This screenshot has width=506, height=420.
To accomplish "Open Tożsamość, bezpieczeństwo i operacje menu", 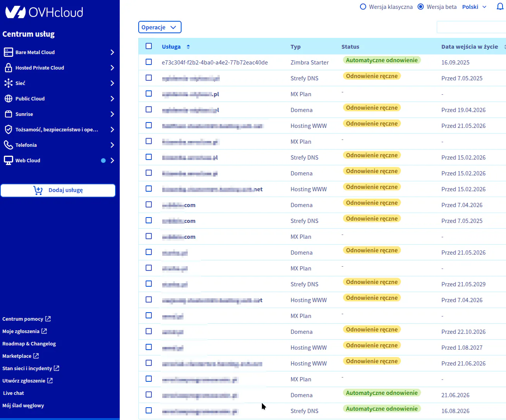I will [x=57, y=129].
